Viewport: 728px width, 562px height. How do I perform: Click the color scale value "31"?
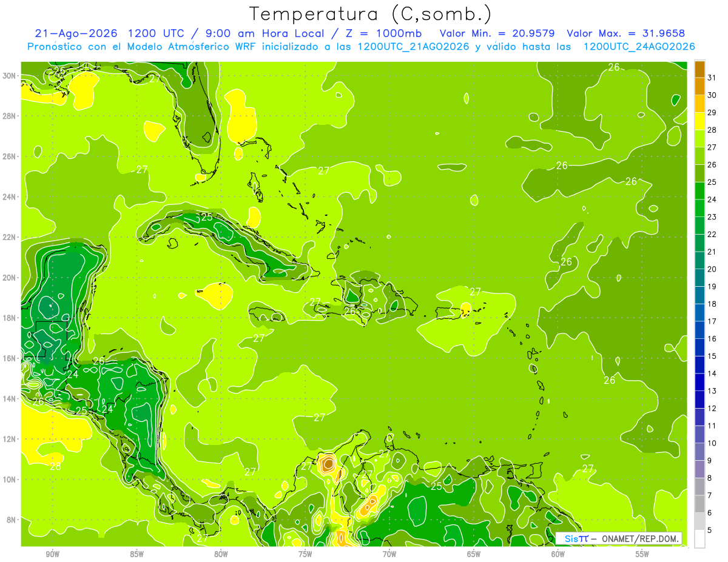pos(712,77)
